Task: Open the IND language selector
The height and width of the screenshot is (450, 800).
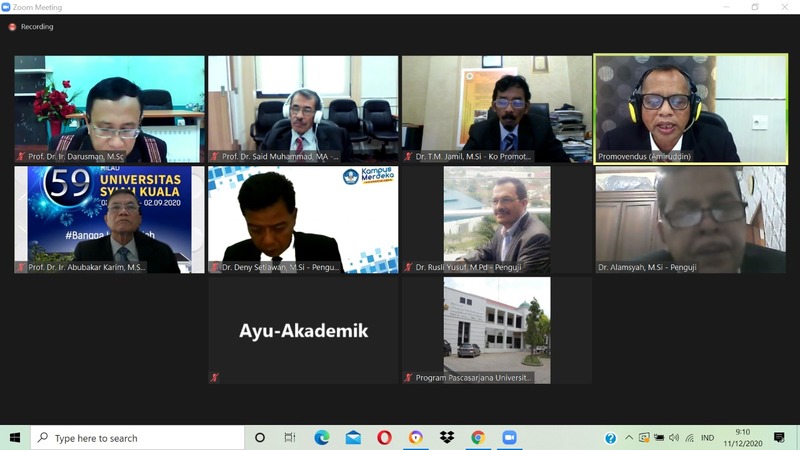Action: [707, 438]
